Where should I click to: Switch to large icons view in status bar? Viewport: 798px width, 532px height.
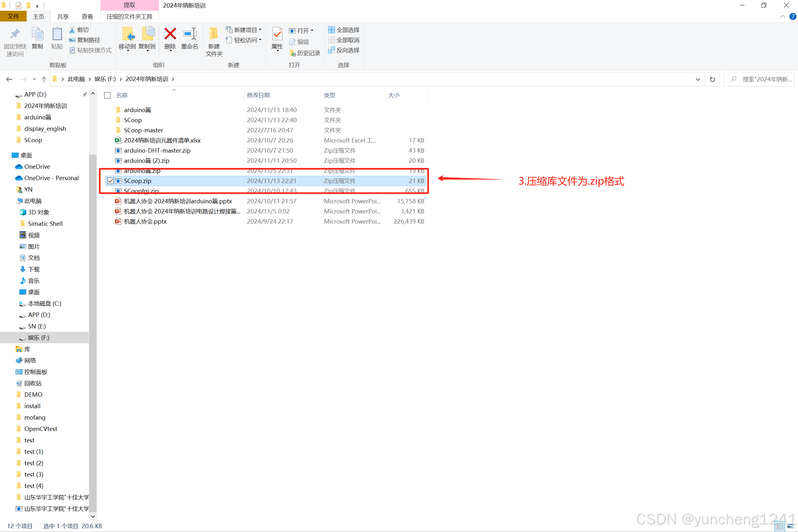(790, 526)
